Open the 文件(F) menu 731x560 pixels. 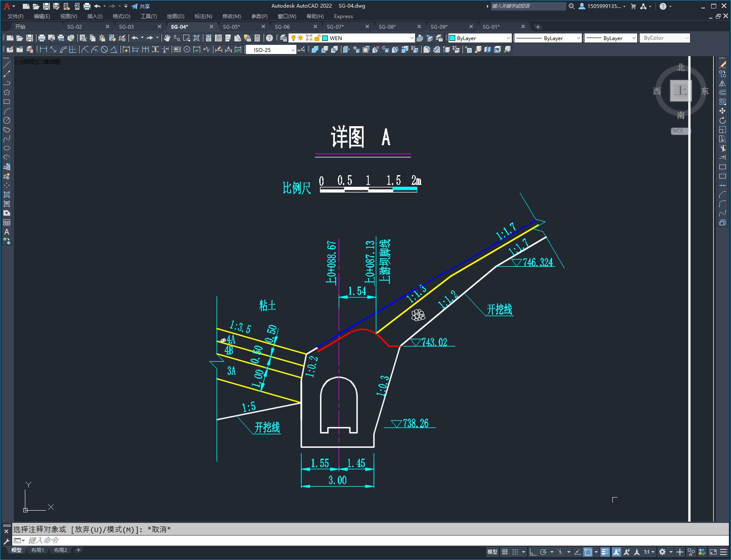[16, 16]
